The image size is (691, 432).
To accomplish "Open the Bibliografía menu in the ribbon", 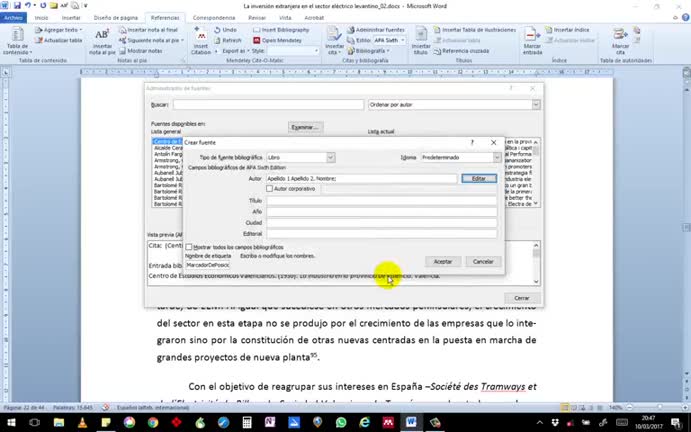I will pos(369,51).
